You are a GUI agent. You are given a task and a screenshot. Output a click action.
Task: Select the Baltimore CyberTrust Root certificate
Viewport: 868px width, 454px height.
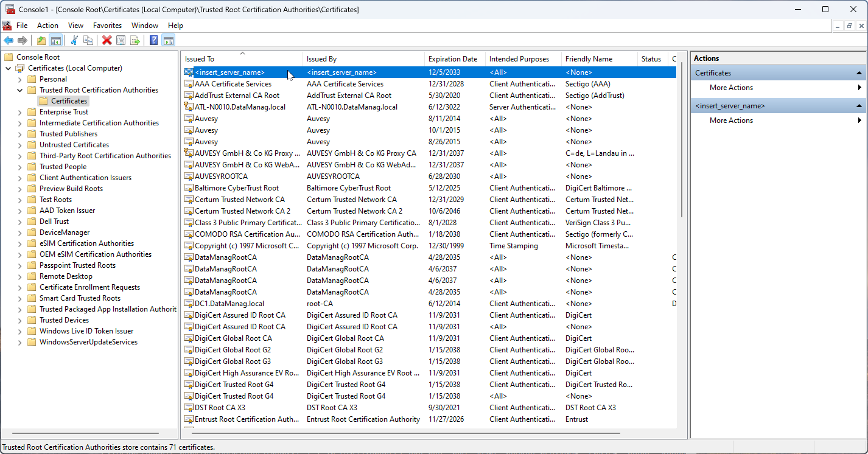click(237, 188)
